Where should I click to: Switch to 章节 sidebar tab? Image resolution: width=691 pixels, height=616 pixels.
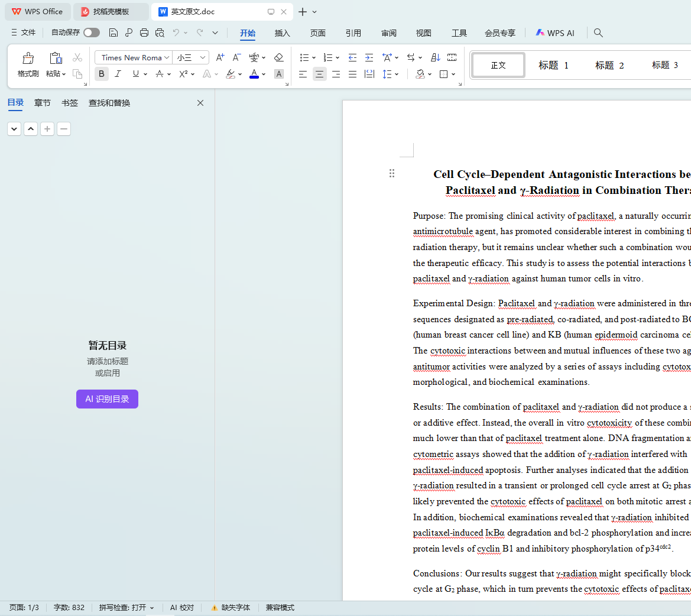43,103
